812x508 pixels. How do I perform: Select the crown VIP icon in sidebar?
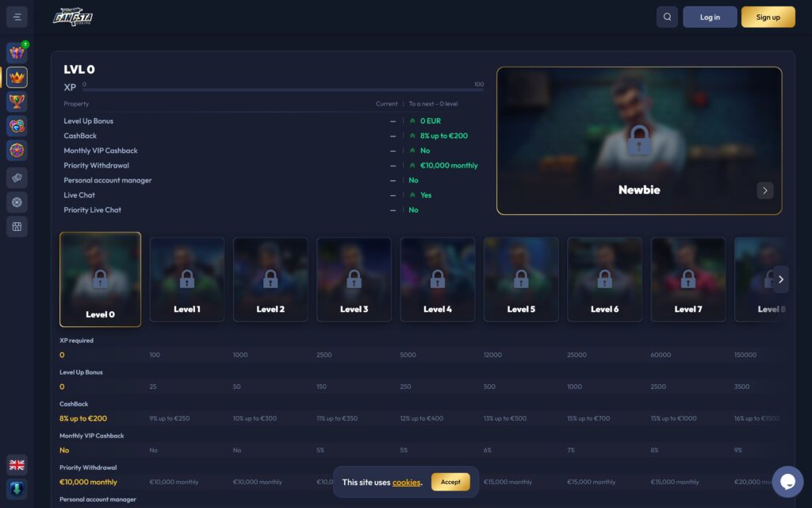17,77
